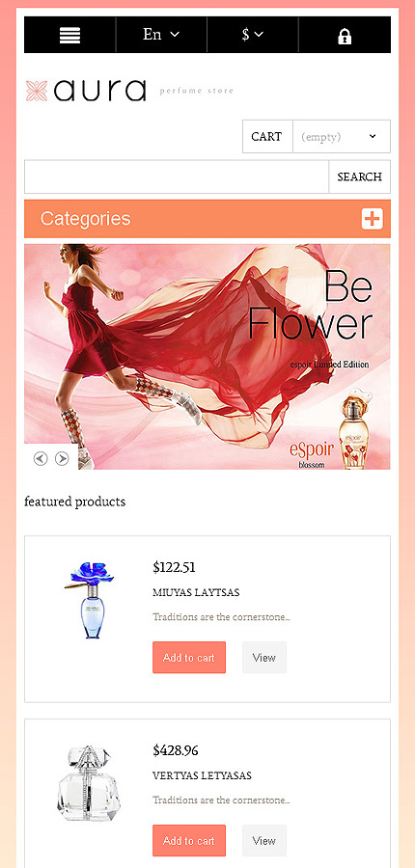View the Miuyas Laytsas product
This screenshot has width=415, height=868.
264,657
